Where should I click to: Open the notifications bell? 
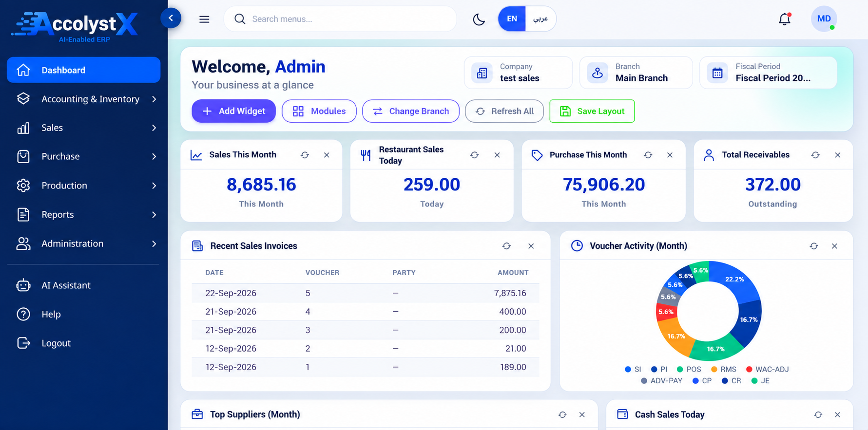click(x=784, y=19)
